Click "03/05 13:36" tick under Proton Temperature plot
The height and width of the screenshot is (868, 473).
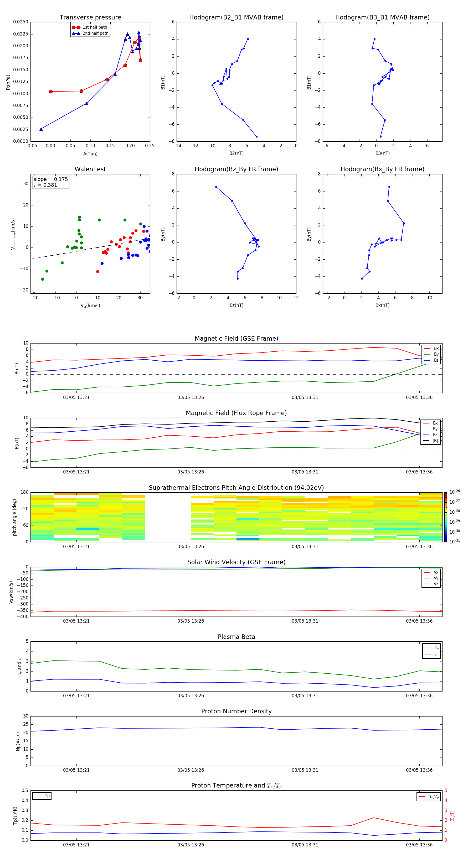(x=419, y=845)
